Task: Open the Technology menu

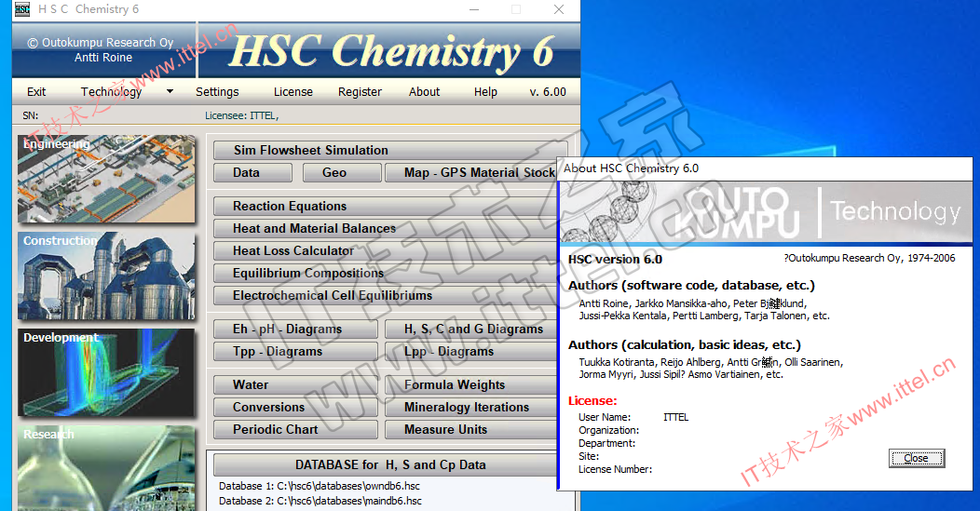Action: click(111, 92)
